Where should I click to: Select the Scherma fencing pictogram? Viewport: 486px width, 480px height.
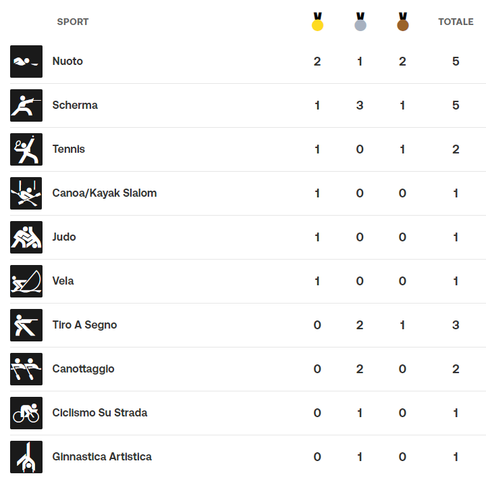26,105
